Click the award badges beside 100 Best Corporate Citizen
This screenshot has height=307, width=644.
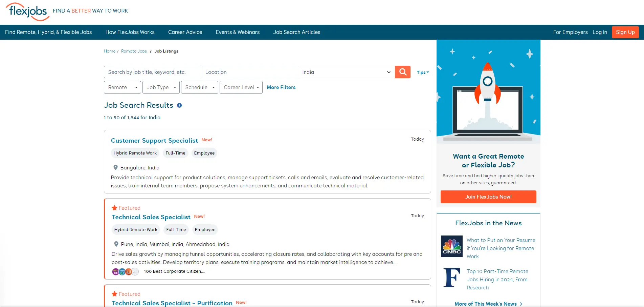click(x=125, y=271)
